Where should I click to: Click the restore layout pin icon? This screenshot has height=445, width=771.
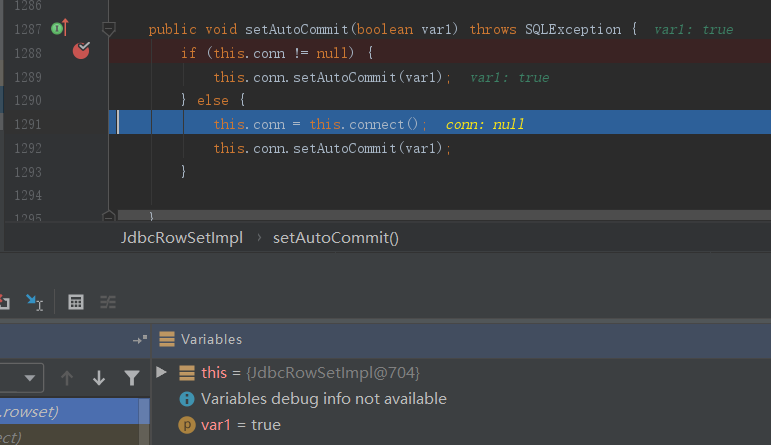(139, 340)
